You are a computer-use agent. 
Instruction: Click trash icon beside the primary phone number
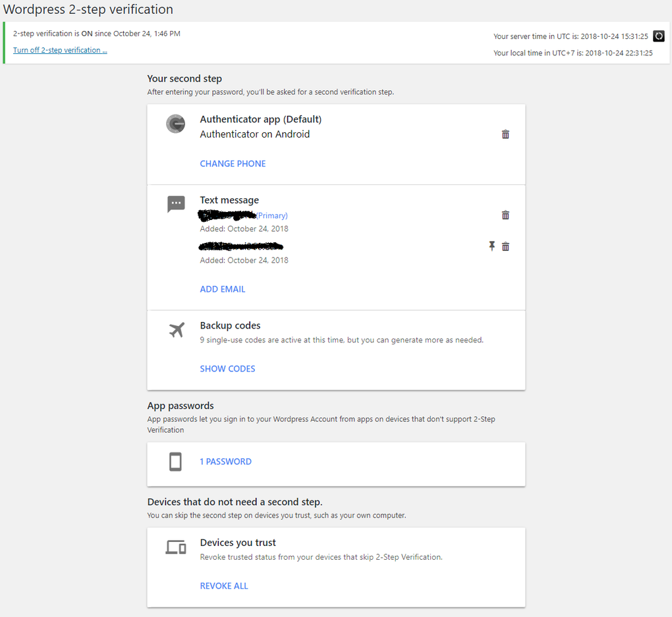pyautogui.click(x=505, y=215)
